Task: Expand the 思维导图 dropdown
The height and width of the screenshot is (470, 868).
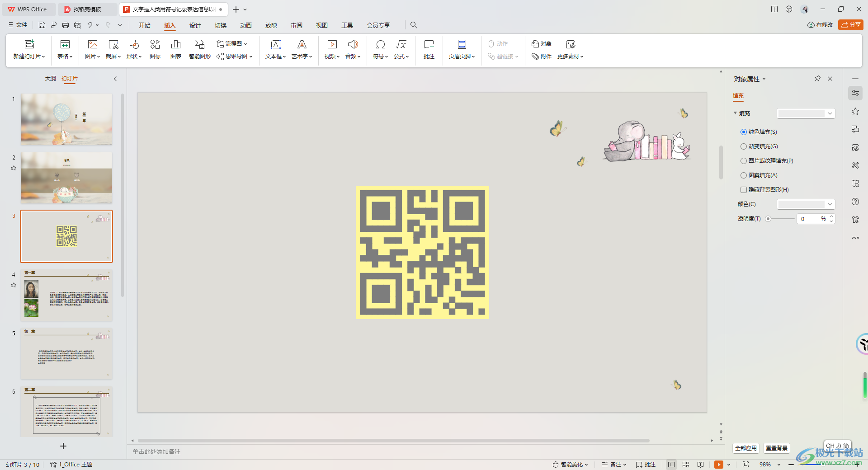Action: 251,56
